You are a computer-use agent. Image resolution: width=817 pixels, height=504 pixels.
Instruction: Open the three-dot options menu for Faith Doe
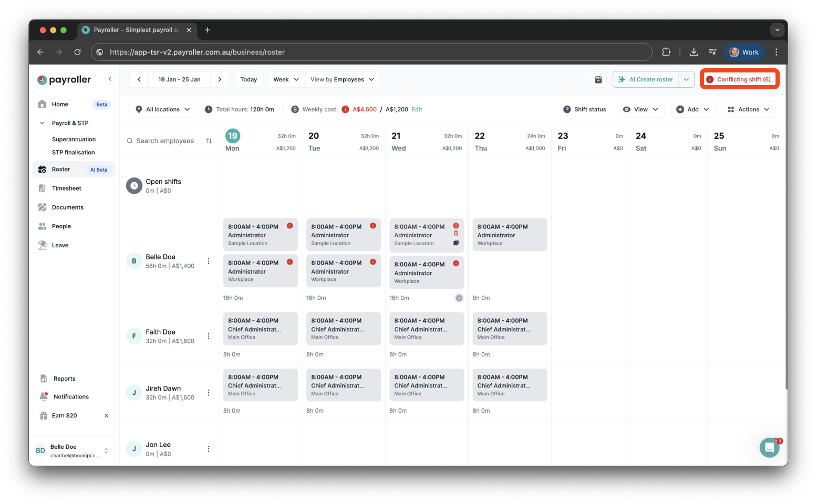209,336
